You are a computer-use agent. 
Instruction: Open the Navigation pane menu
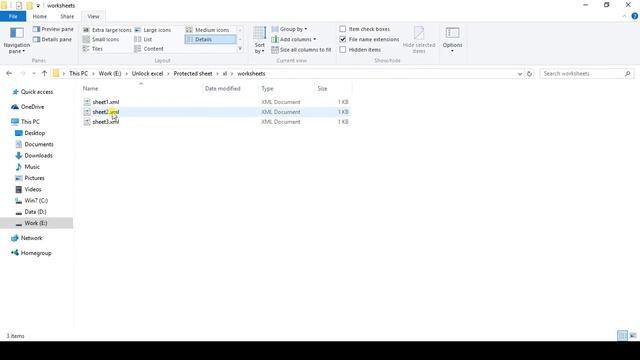tap(17, 40)
